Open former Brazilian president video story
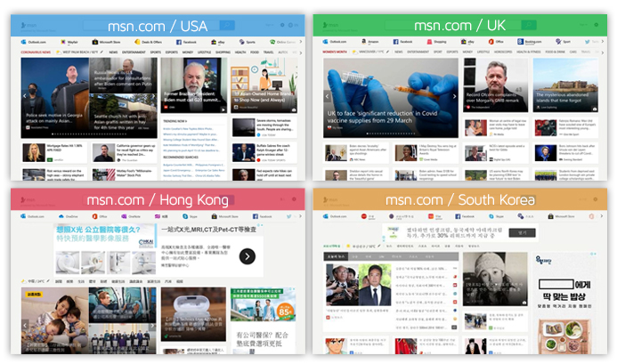 (x=193, y=85)
